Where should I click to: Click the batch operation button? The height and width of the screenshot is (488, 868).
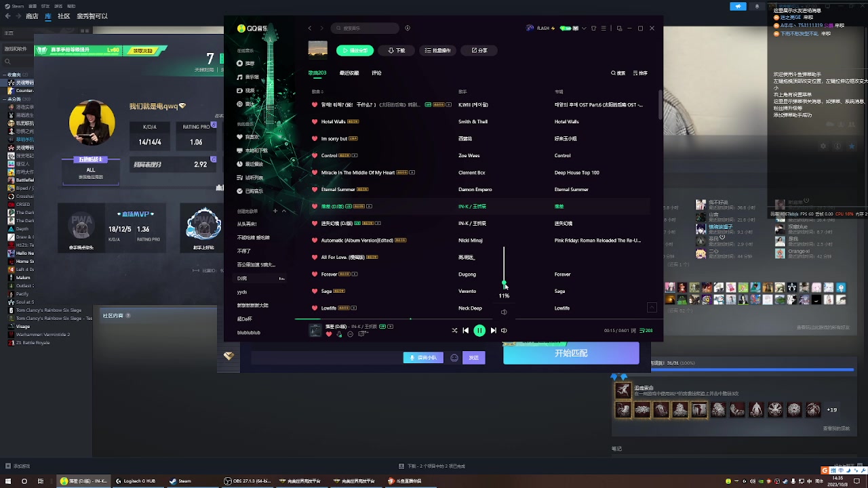(x=437, y=50)
